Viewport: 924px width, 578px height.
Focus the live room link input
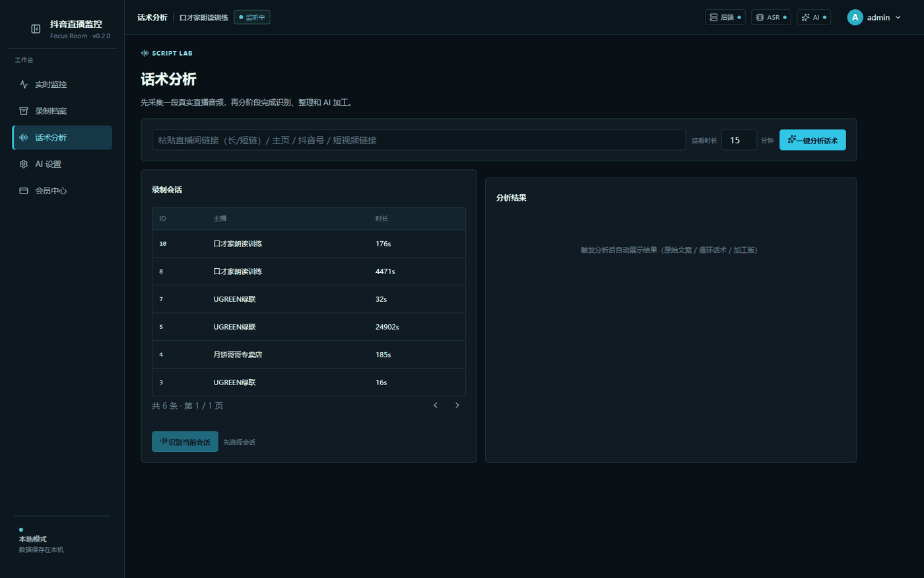[x=418, y=140]
